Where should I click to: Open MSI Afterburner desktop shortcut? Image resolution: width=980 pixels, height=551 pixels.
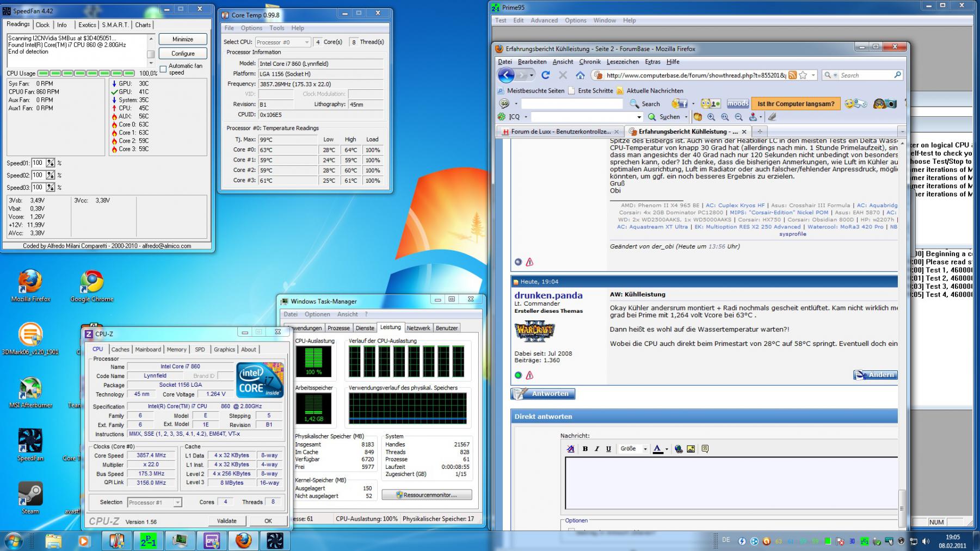(x=30, y=392)
